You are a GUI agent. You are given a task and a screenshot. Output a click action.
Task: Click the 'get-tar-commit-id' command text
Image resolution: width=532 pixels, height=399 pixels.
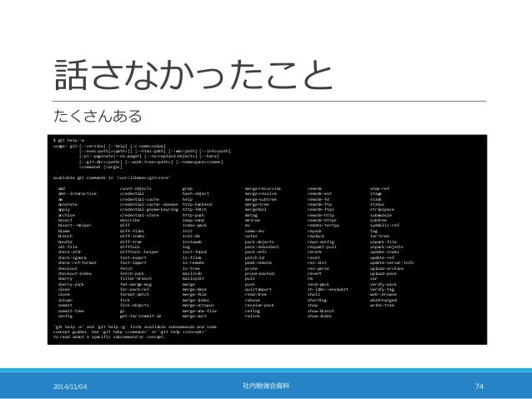140,317
